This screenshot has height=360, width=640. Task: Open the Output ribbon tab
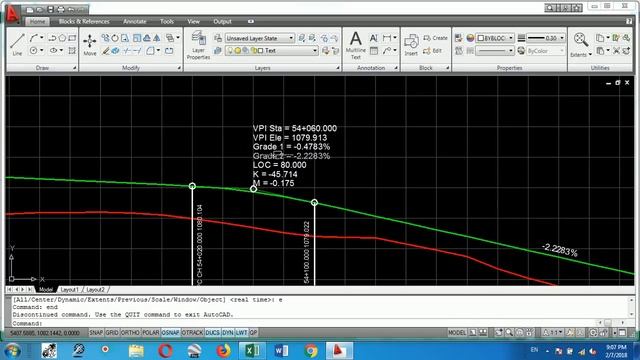222,21
